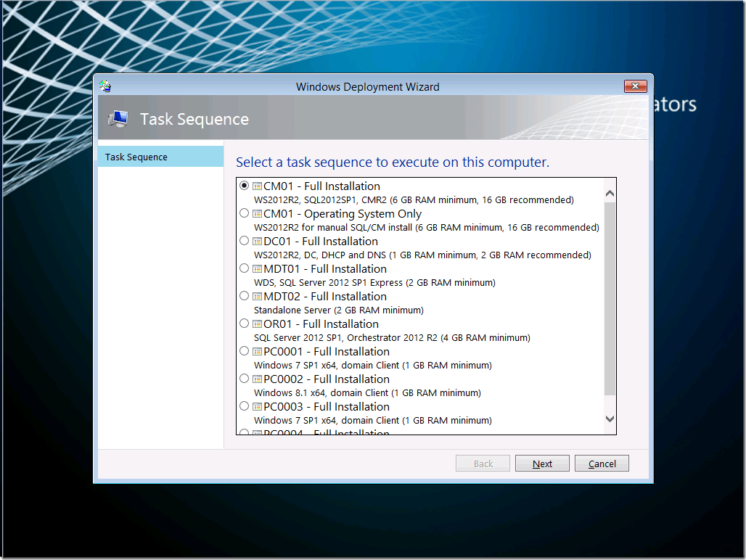This screenshot has width=746, height=560.
Task: Click the scroll down arrow of the task list
Action: (610, 419)
